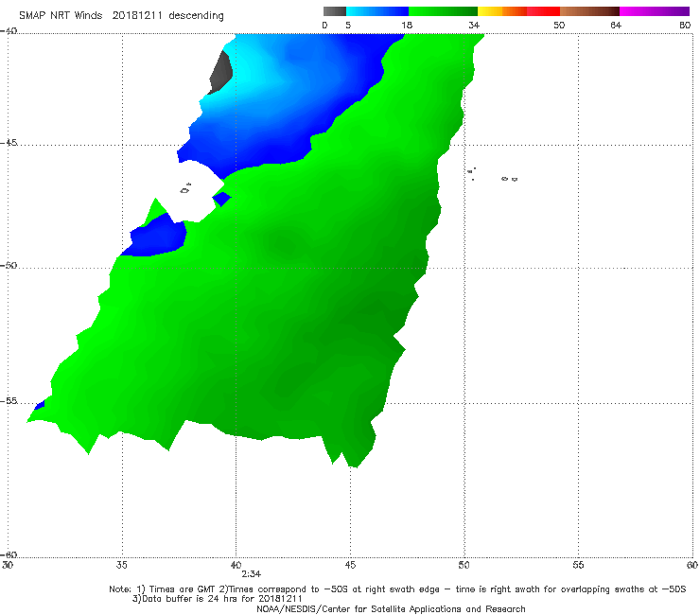Click the "3)Data buffer is 24 hrs" note
This screenshot has width=700, height=615.
[218, 599]
